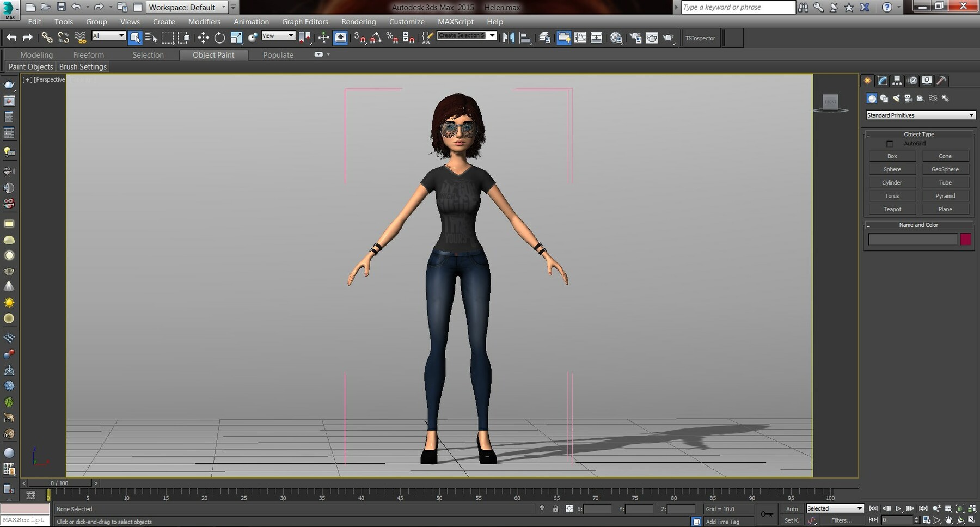980x527 pixels.
Task: Click the Pan View hand icon
Action: [x=949, y=521]
